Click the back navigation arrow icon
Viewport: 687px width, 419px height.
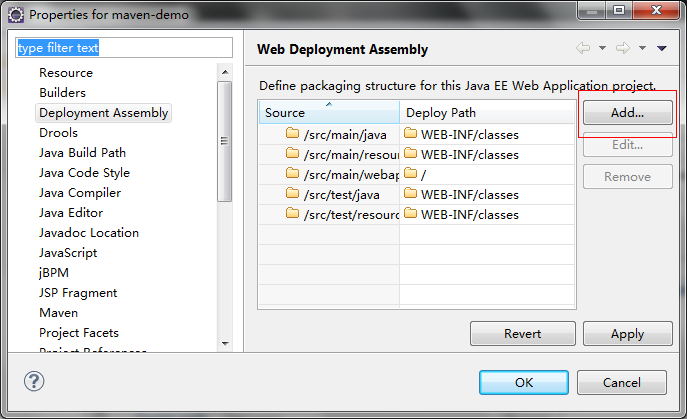tap(583, 48)
